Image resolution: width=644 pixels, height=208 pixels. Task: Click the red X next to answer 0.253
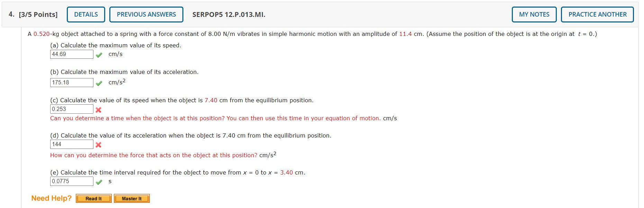pyautogui.click(x=99, y=110)
